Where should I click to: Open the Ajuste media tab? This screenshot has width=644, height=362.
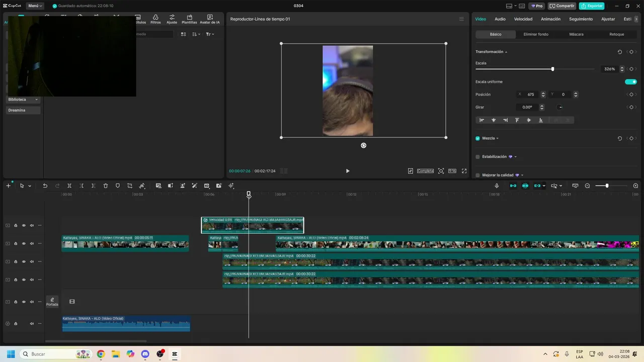(172, 20)
